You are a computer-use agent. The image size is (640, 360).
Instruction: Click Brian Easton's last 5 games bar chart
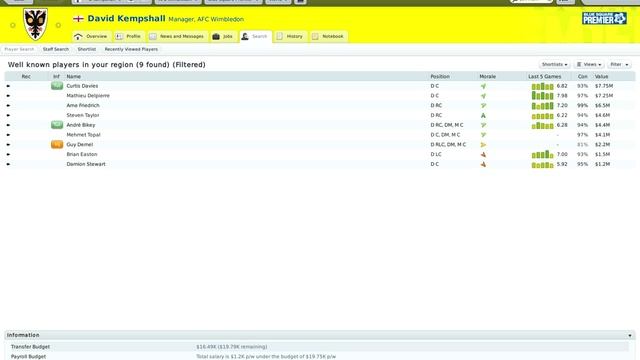pyautogui.click(x=542, y=155)
